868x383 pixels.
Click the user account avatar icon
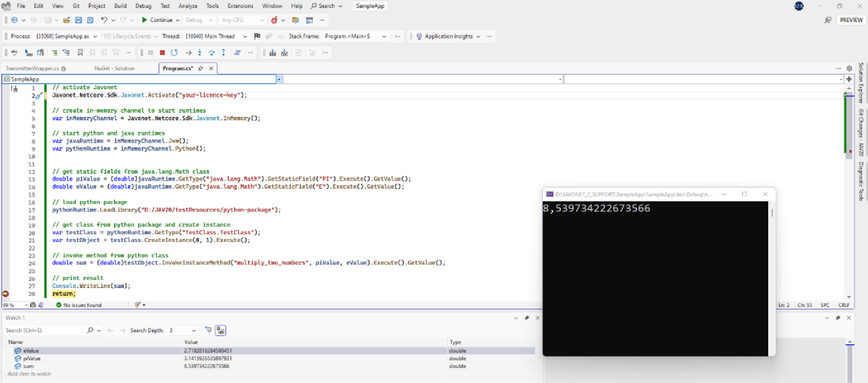click(799, 6)
